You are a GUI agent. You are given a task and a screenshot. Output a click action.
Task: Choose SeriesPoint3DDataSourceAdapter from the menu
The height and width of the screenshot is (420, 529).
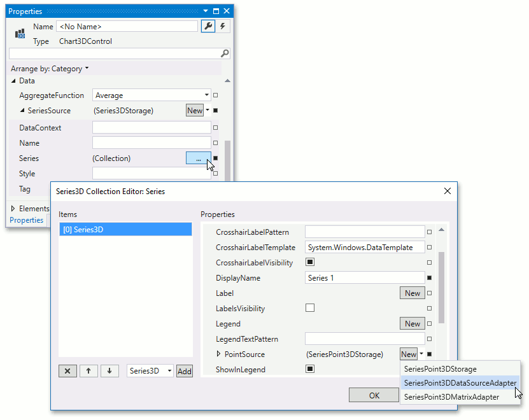pyautogui.click(x=460, y=383)
